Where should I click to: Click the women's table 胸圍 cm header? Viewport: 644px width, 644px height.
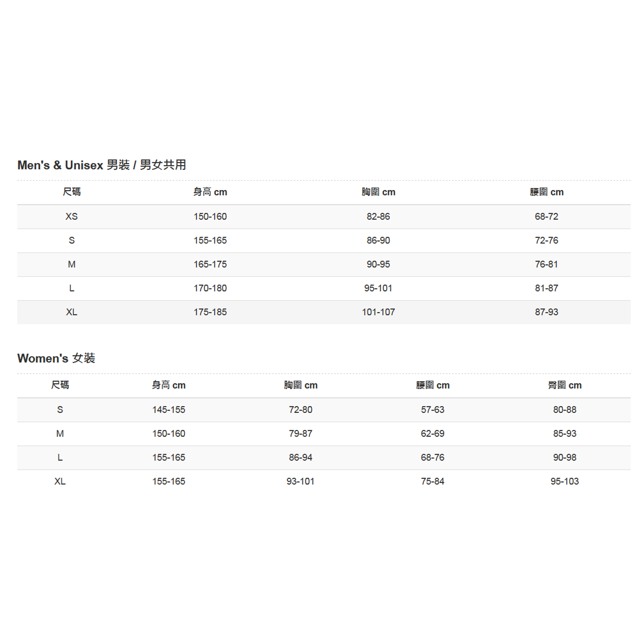[x=301, y=385]
